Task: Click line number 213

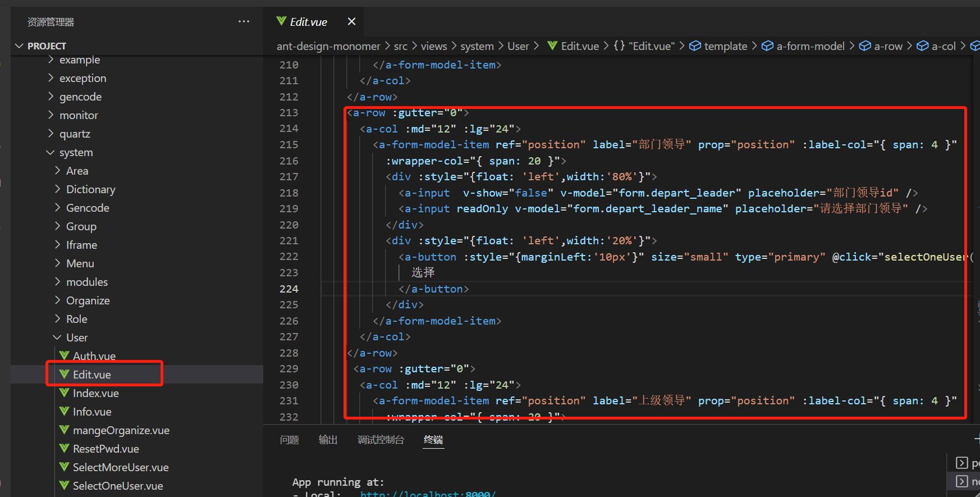Action: click(x=289, y=112)
